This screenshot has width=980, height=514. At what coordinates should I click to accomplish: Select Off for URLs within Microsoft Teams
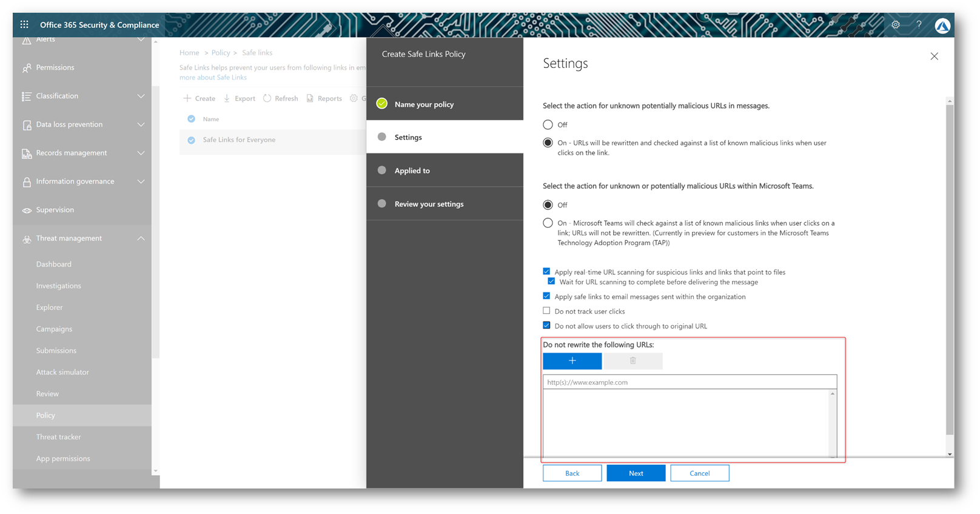pos(548,205)
